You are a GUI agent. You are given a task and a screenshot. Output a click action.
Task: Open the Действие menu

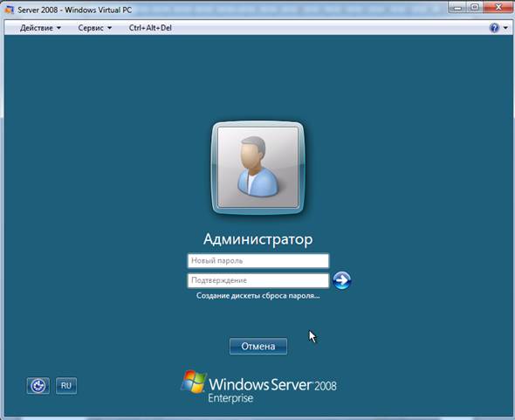40,28
